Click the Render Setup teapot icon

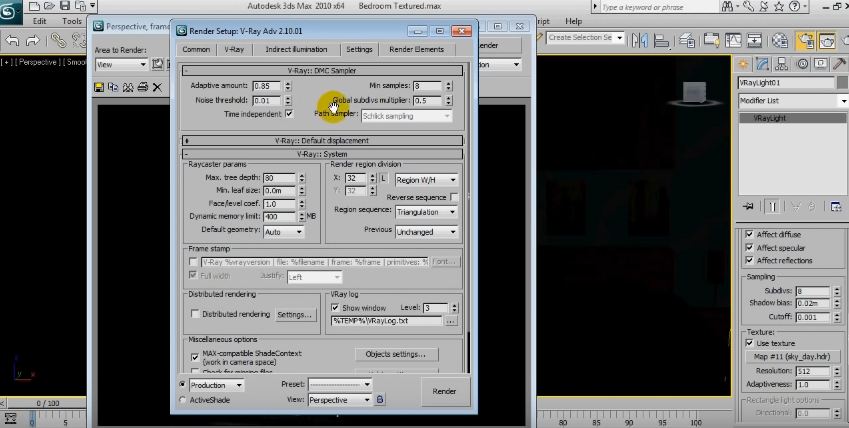click(x=806, y=40)
